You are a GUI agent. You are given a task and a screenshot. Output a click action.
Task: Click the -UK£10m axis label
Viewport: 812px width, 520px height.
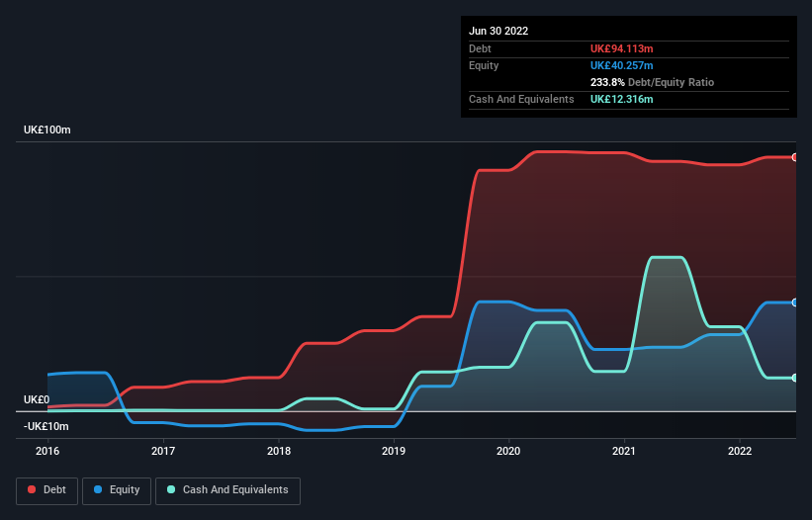pyautogui.click(x=46, y=427)
